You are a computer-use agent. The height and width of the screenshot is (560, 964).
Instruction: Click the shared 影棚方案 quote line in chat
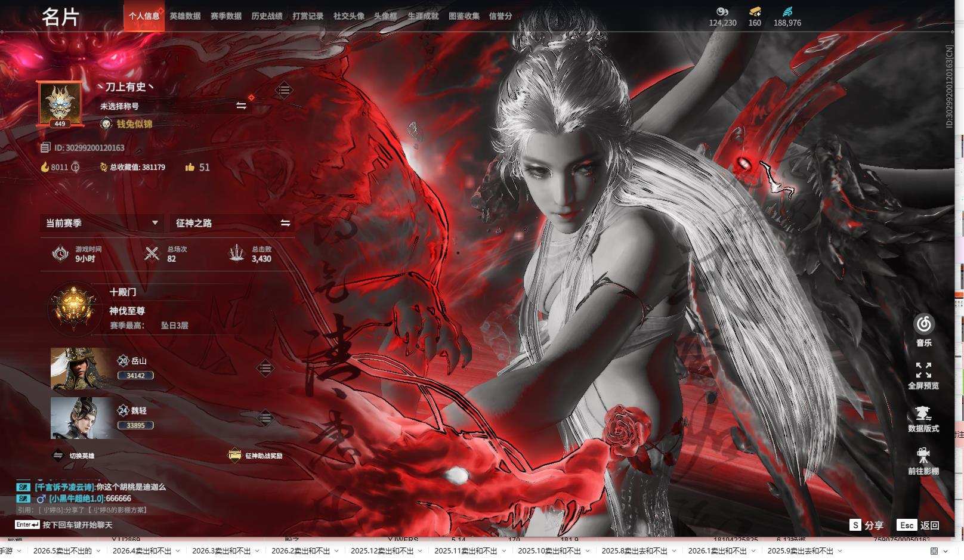[x=82, y=510]
